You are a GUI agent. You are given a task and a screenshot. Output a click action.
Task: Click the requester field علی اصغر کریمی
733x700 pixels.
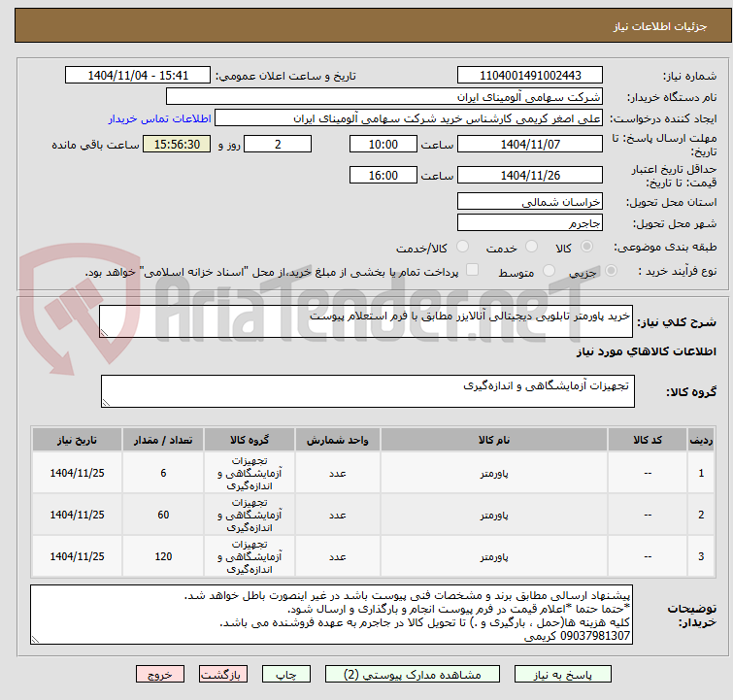[409, 118]
